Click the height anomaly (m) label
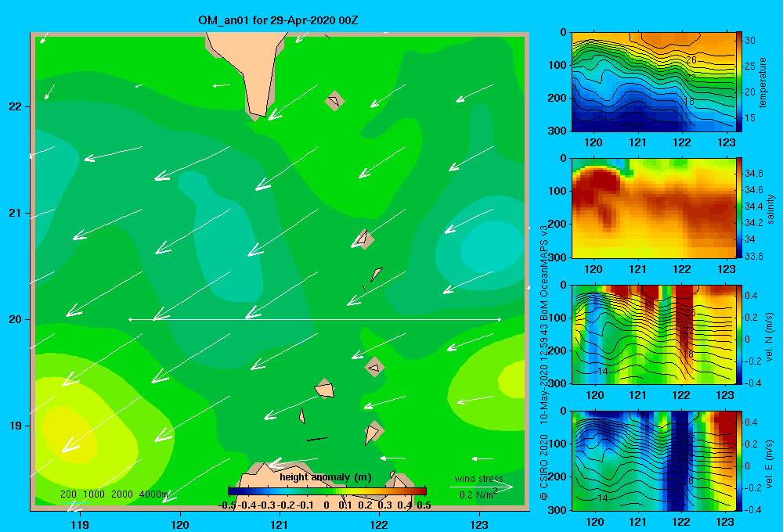This screenshot has height=532, width=783. (x=326, y=477)
